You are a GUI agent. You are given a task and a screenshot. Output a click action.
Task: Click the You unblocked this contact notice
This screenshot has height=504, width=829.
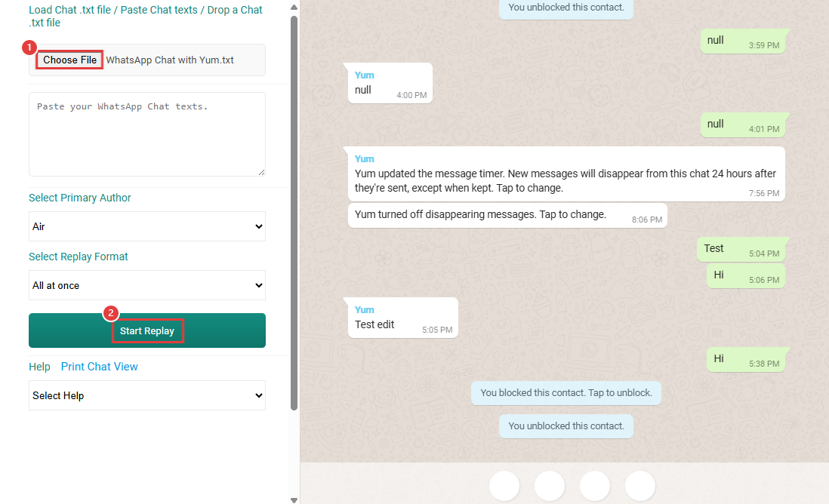(x=566, y=426)
